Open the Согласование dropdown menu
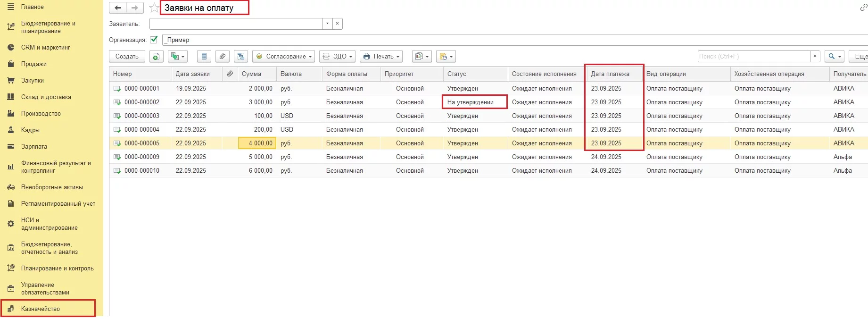 (283, 56)
